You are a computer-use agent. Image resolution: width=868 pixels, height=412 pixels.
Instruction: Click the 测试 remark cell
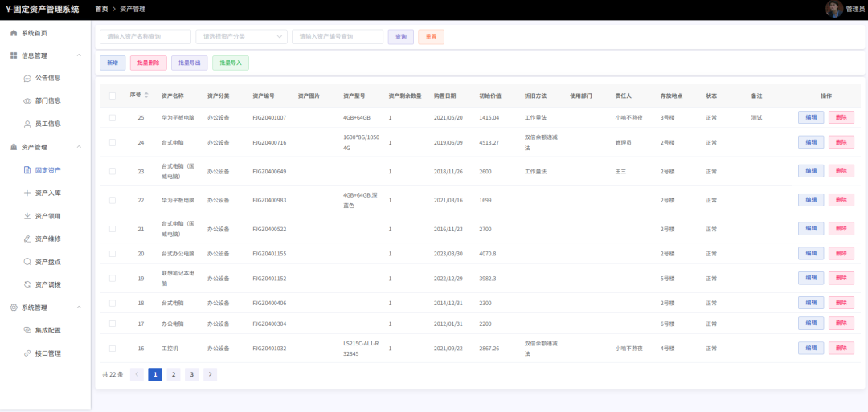757,118
